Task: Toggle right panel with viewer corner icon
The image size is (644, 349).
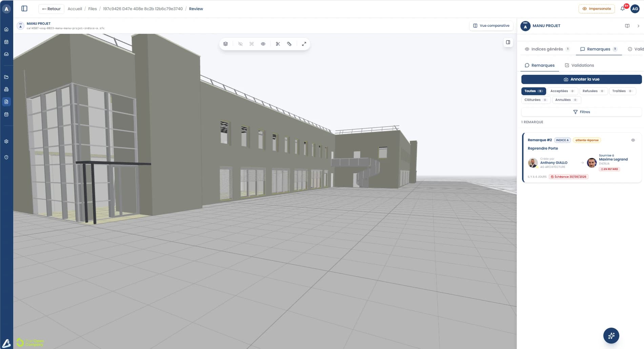Action: [508, 42]
